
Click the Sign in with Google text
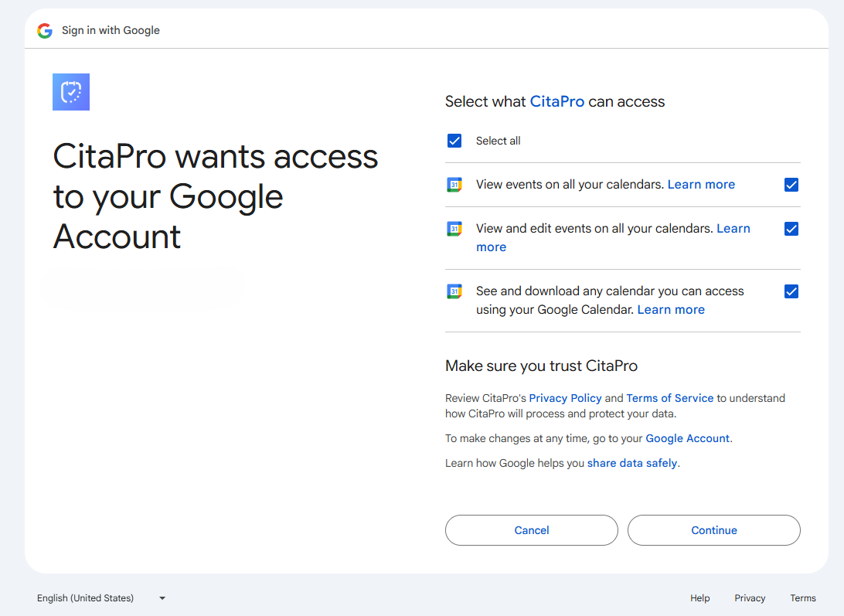point(111,31)
